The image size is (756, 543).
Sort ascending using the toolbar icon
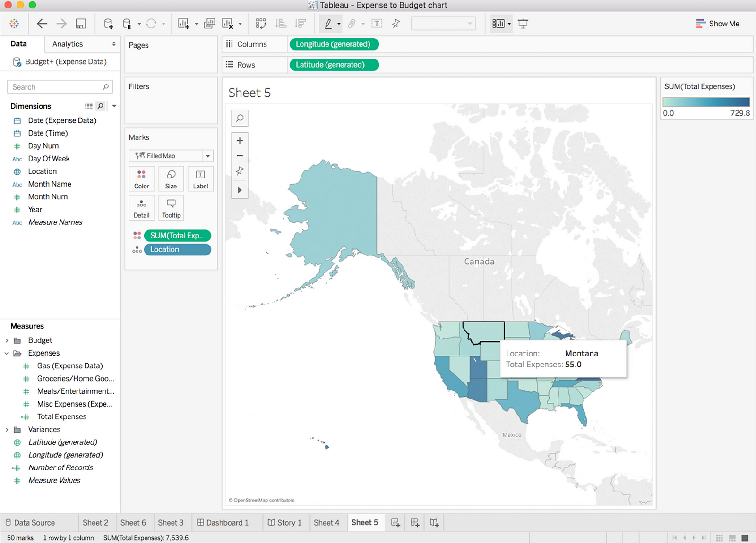[x=281, y=24]
